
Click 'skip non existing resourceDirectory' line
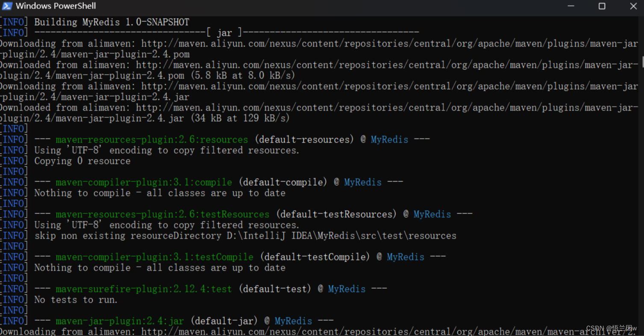(245, 236)
